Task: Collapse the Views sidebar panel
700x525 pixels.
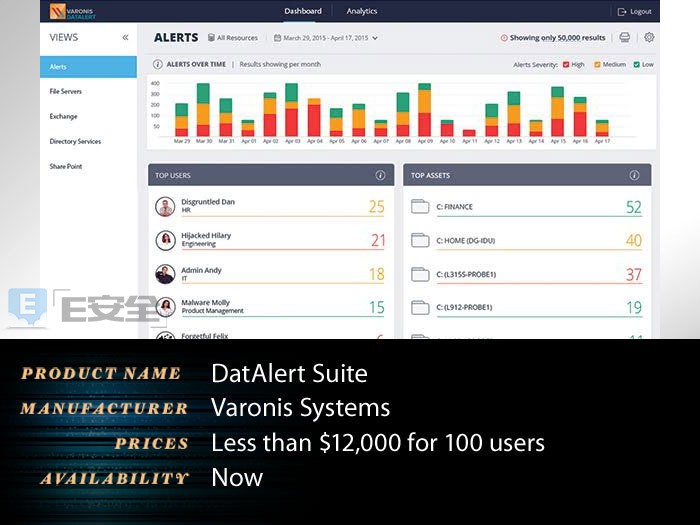Action: coord(125,38)
